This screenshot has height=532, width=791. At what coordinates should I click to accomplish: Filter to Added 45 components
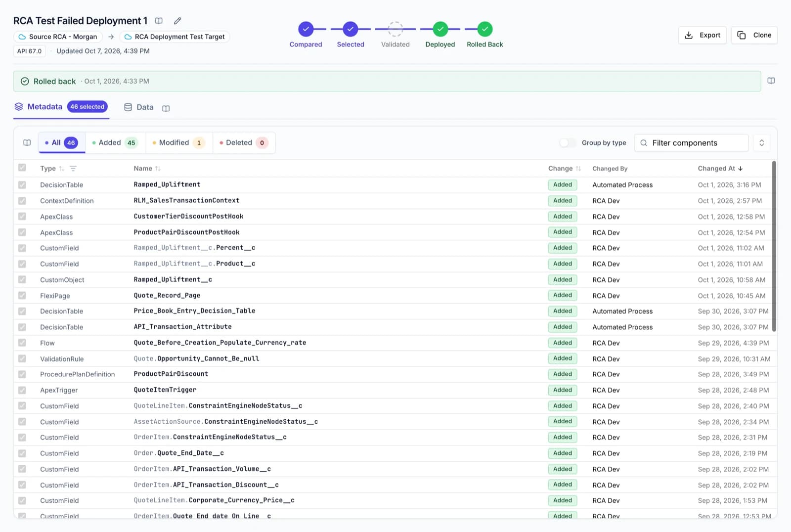pos(115,143)
